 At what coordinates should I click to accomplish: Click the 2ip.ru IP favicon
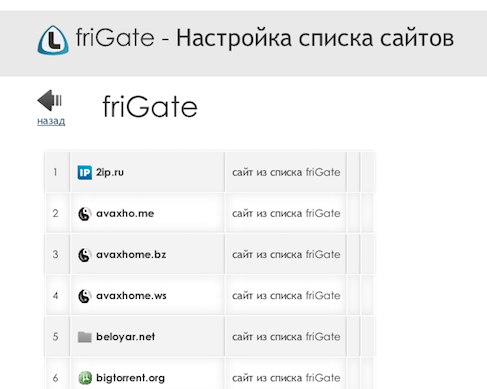pos(85,172)
